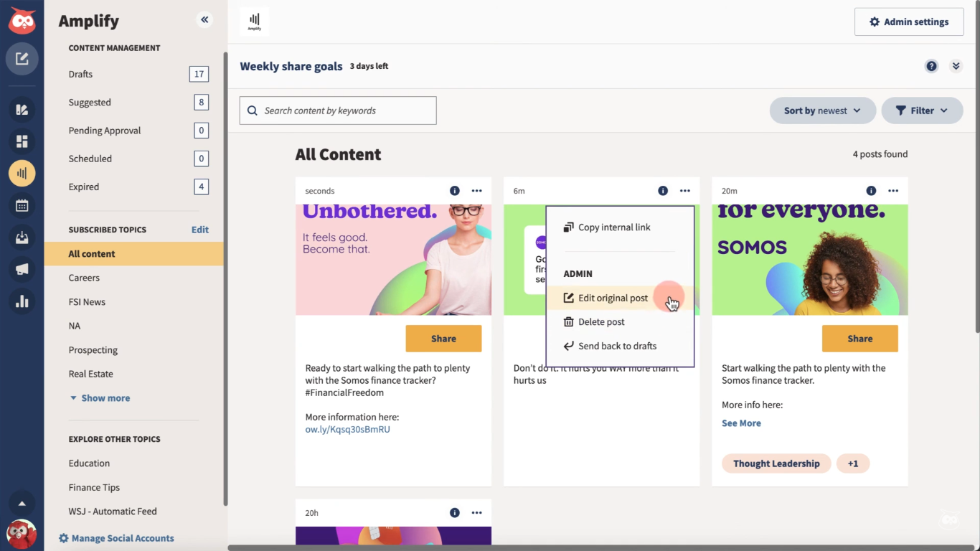
Task: Open the compose new post icon
Action: (x=22, y=59)
